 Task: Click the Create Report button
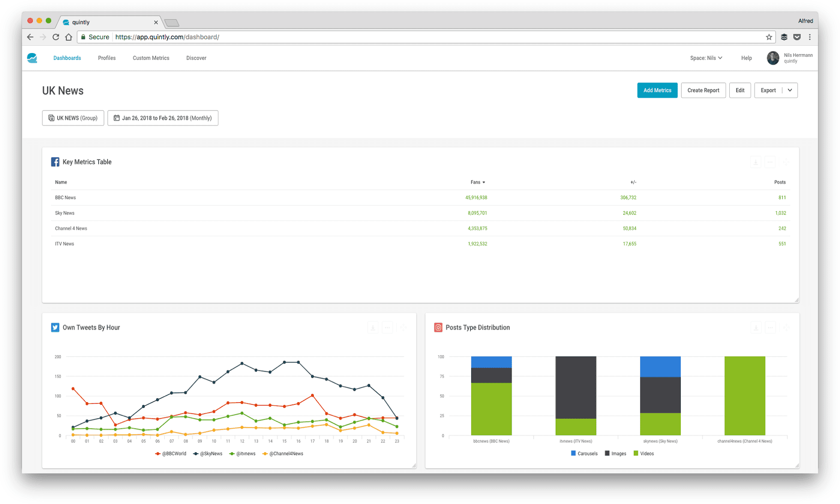(703, 90)
